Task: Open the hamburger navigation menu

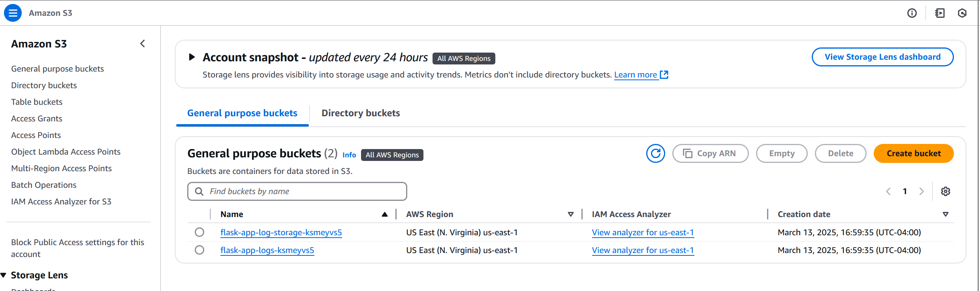Action: click(x=13, y=13)
